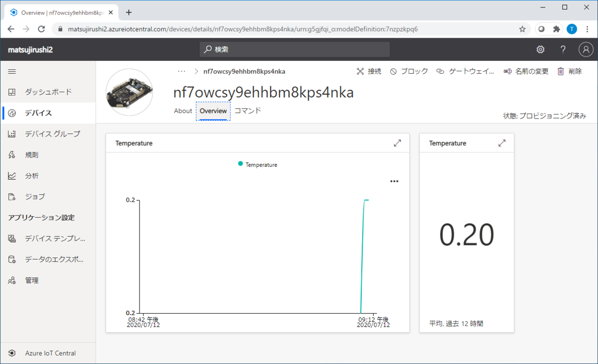Open the About tab

183,111
